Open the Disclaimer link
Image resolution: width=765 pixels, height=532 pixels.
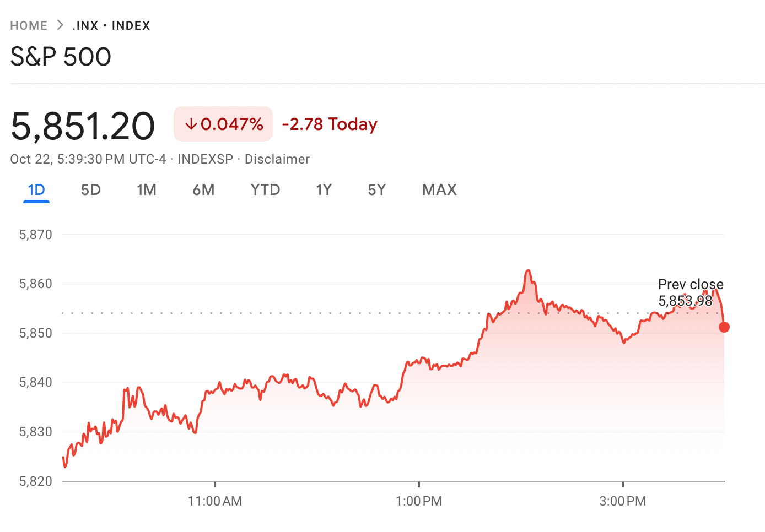[277, 159]
